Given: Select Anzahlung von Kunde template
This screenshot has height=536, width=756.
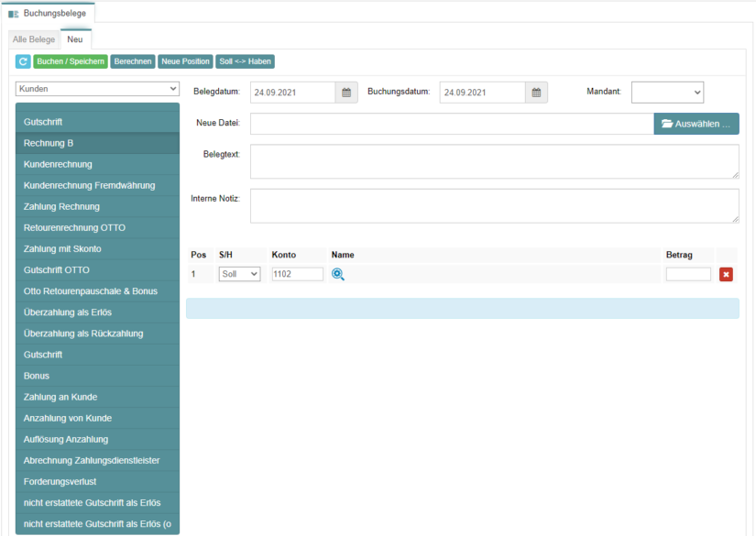Looking at the screenshot, I should tap(97, 419).
